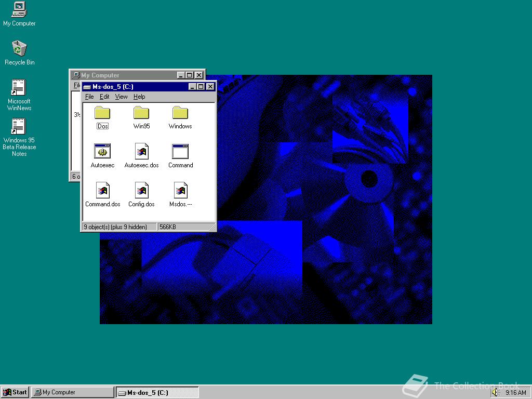Screen dimensions: 532x399
Task: Select the Recycle Bin desktop icon
Action: pyautogui.click(x=19, y=48)
